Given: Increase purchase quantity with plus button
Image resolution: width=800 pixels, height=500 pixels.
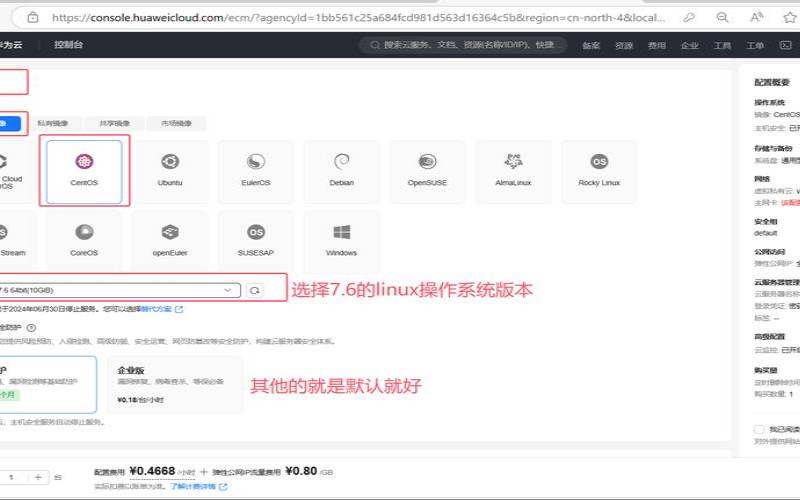Looking at the screenshot, I should 38,477.
